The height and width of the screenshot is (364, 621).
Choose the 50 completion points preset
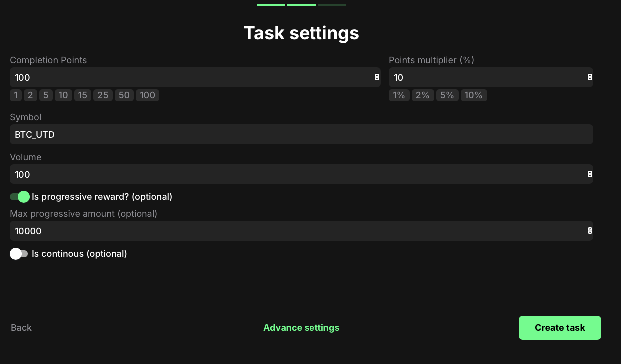tap(124, 95)
